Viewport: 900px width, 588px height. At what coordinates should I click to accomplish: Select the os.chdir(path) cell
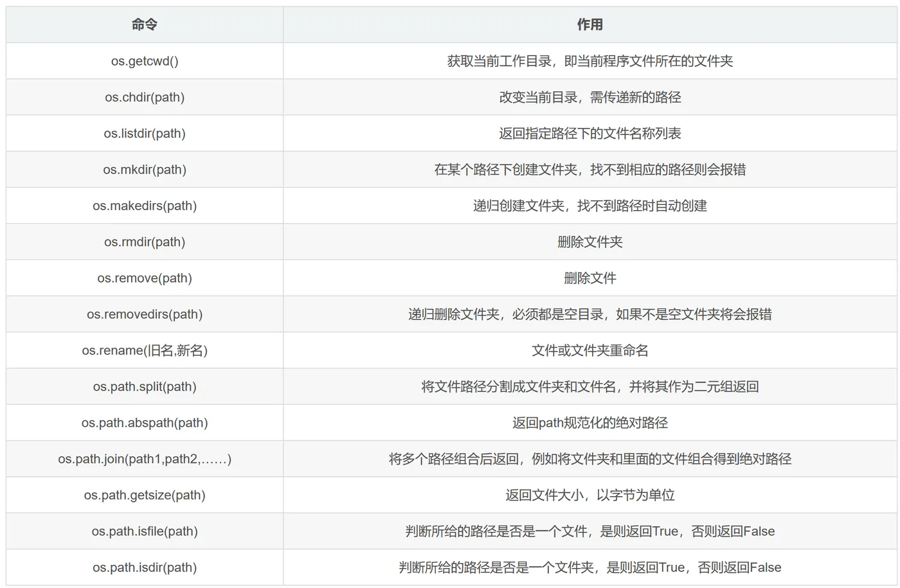pos(145,97)
